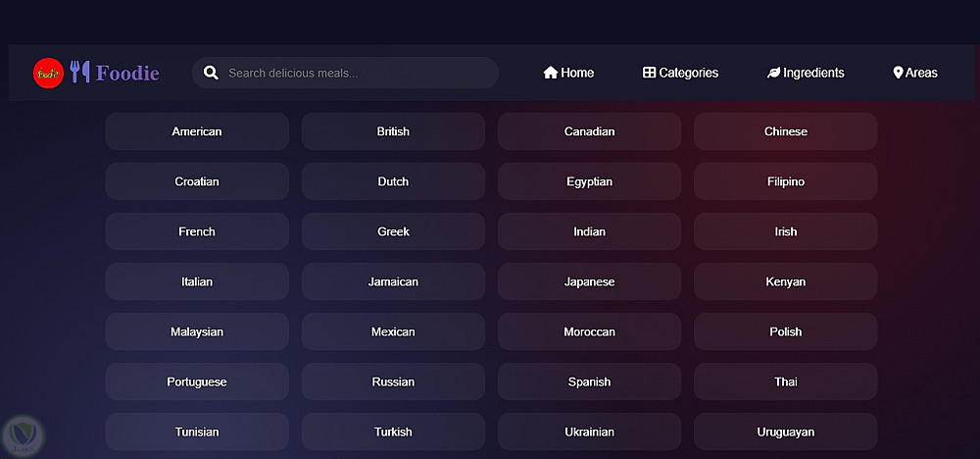This screenshot has height=459, width=980.
Task: Click the Areas location pin icon
Action: (898, 73)
